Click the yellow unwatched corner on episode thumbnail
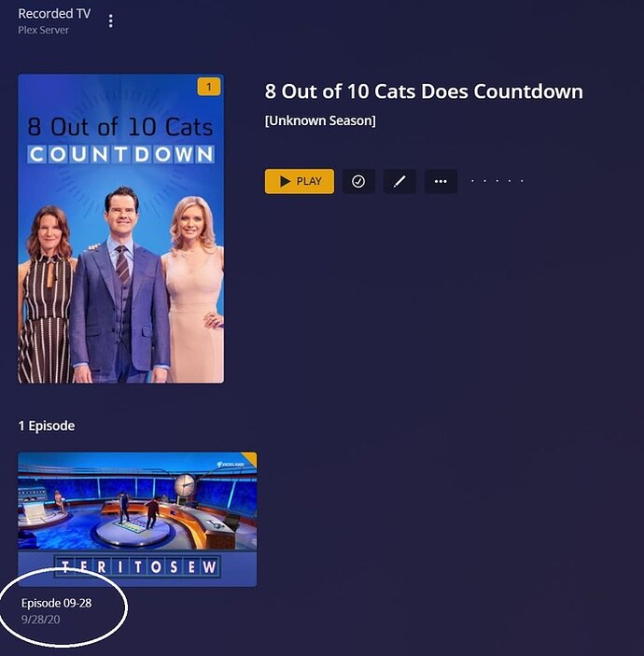 coord(250,458)
